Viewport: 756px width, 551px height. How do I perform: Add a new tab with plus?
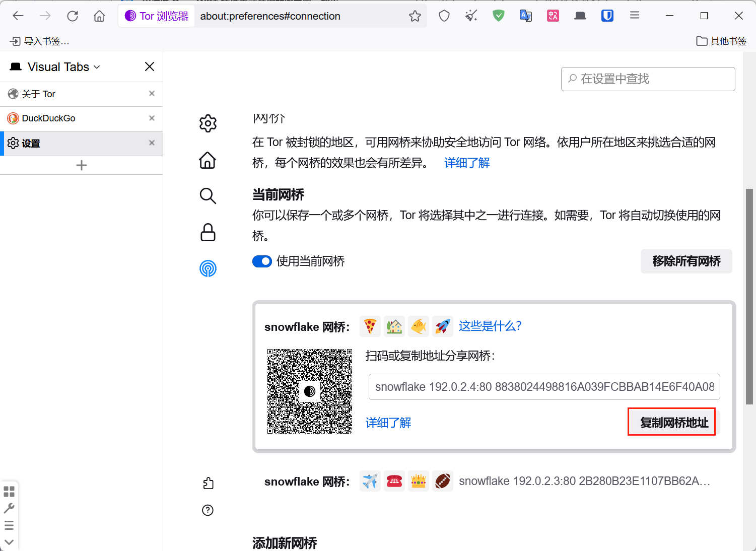point(82,165)
